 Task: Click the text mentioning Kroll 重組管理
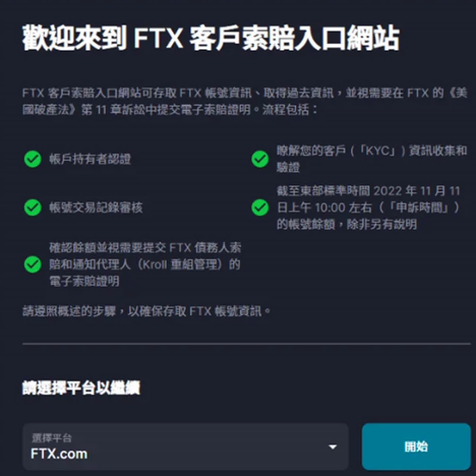[x=145, y=265]
